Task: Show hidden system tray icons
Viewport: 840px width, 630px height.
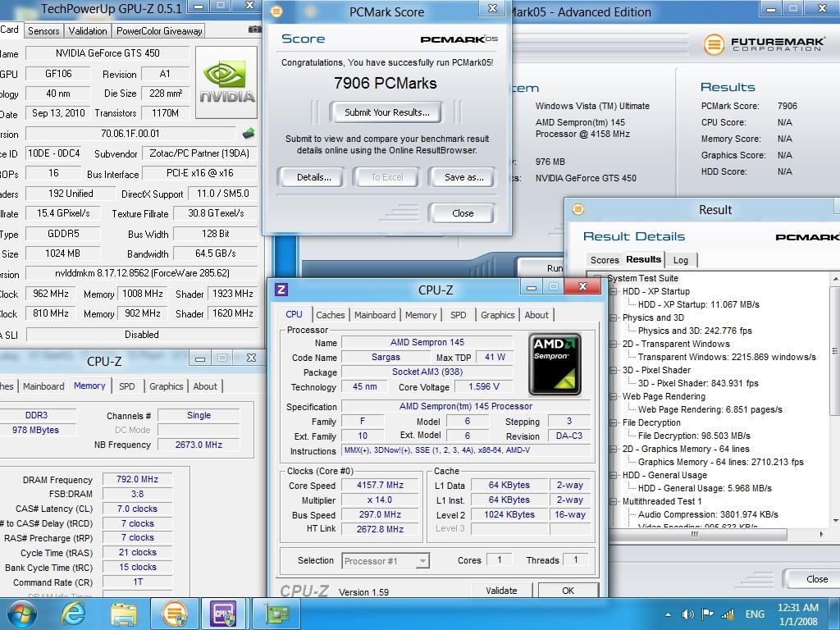Action: 668,614
